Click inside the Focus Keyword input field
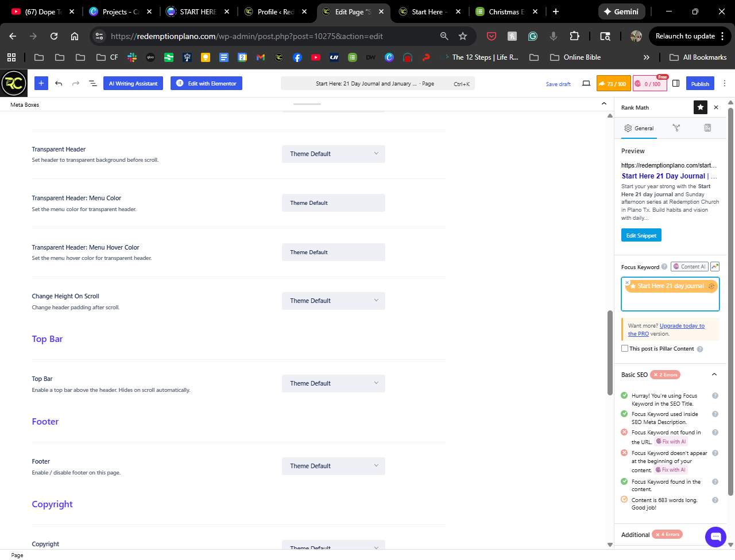This screenshot has width=735, height=560. pyautogui.click(x=670, y=302)
